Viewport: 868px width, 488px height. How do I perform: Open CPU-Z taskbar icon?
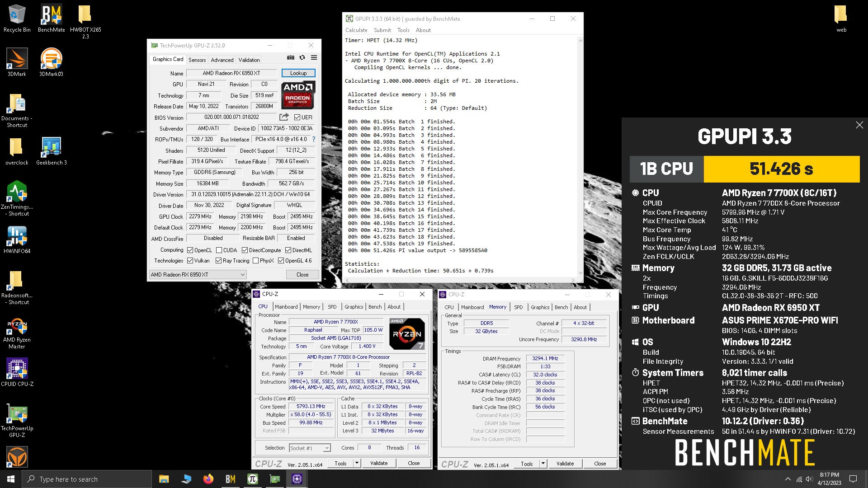[x=297, y=479]
